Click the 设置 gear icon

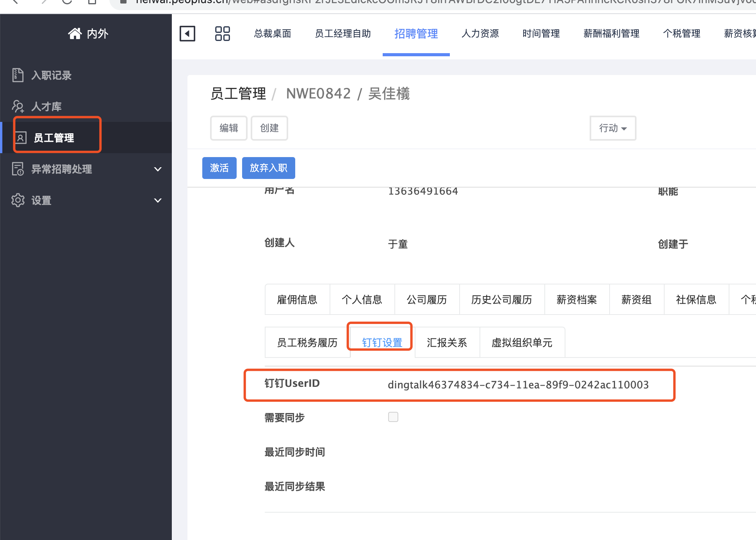coord(18,200)
